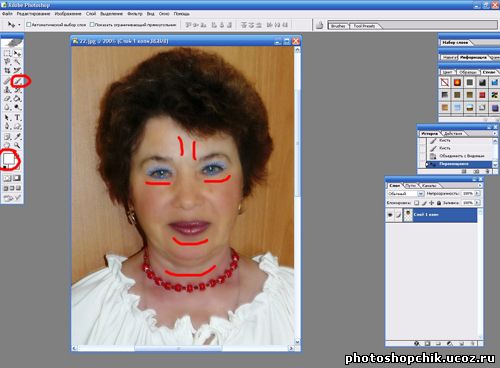500x368 pixels.
Task: Hide the layer with the eye icon
Action: (390, 215)
